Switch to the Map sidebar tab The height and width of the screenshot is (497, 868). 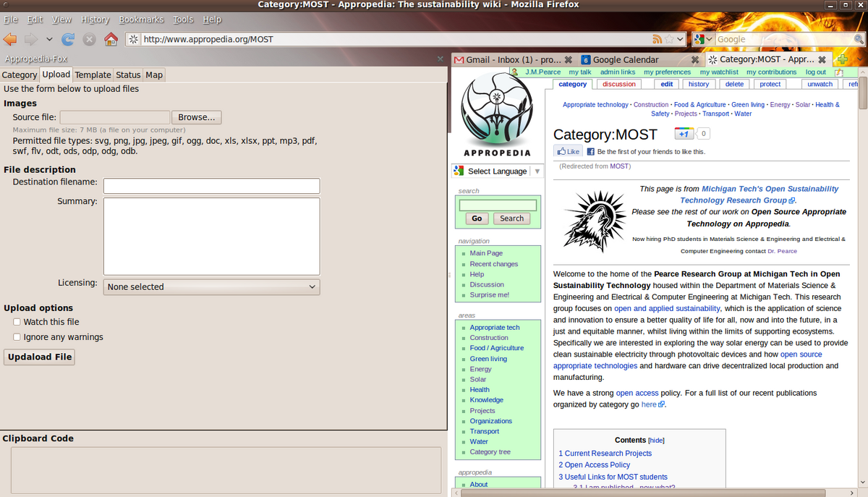point(154,75)
